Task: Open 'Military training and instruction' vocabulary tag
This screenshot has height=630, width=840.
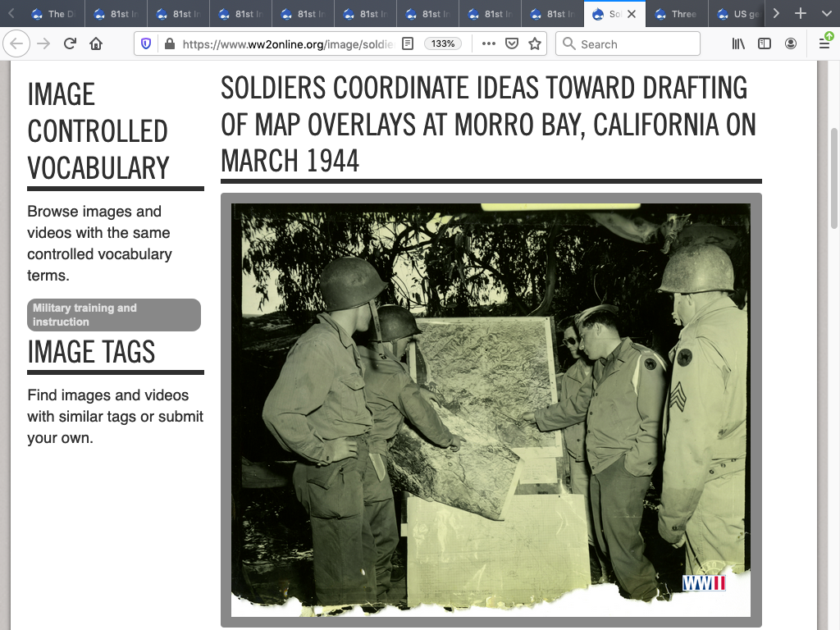Action: click(114, 315)
